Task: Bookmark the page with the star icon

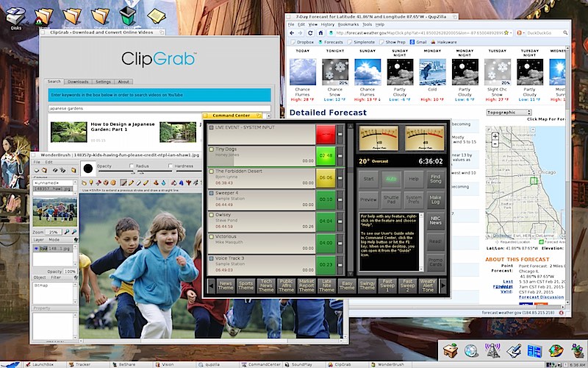Action: [x=506, y=33]
